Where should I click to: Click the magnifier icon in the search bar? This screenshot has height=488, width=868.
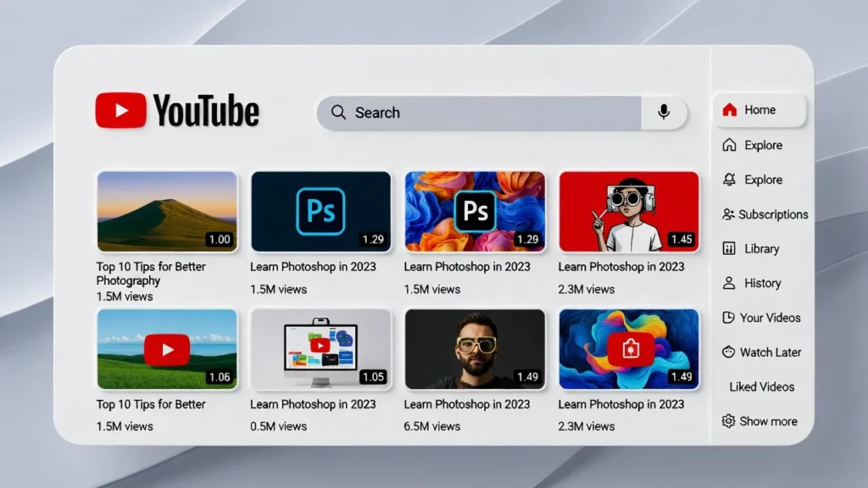[338, 113]
